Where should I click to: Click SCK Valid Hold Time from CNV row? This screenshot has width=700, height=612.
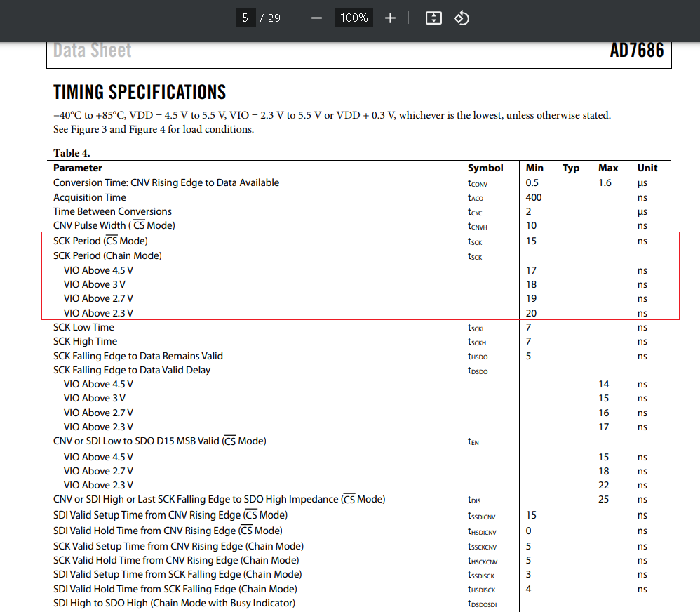point(176,560)
